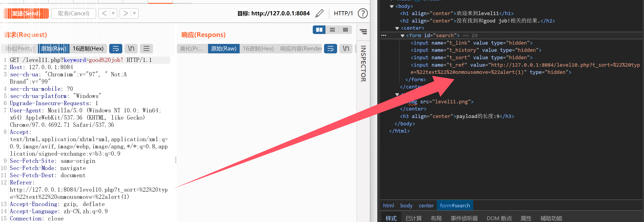Viewport: 644px width, 222px height.
Task: Collapse the <form id="search"> node triangle
Action: (x=403, y=36)
